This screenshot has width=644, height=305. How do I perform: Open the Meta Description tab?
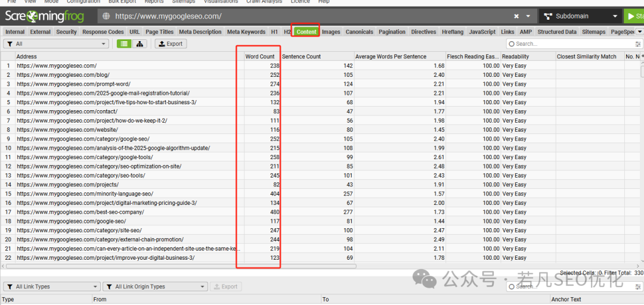(x=200, y=32)
